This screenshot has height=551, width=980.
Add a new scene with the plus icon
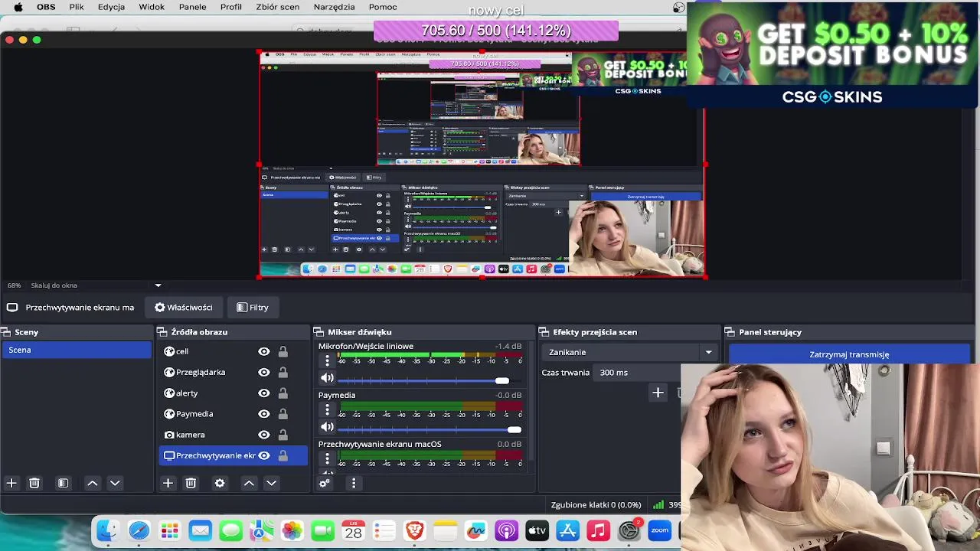[11, 483]
